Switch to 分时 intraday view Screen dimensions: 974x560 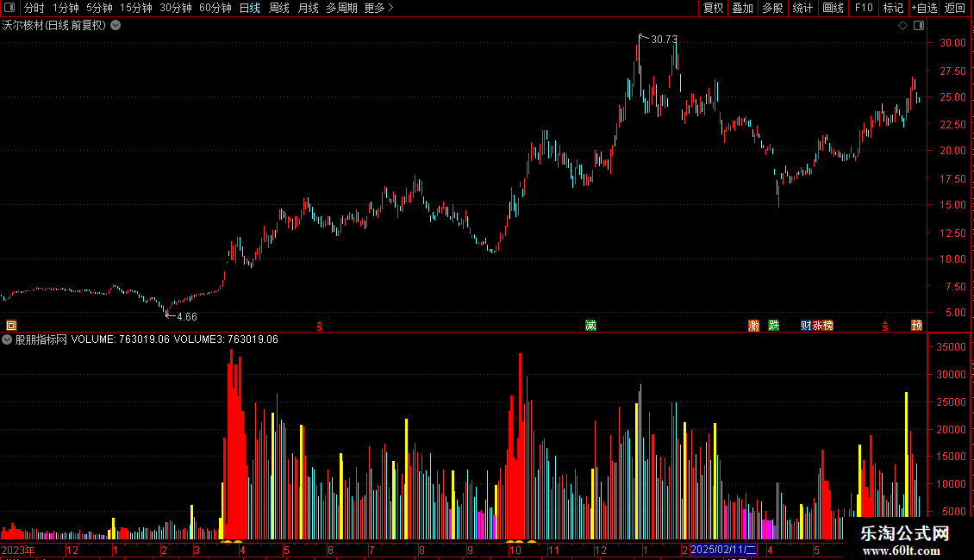point(34,8)
